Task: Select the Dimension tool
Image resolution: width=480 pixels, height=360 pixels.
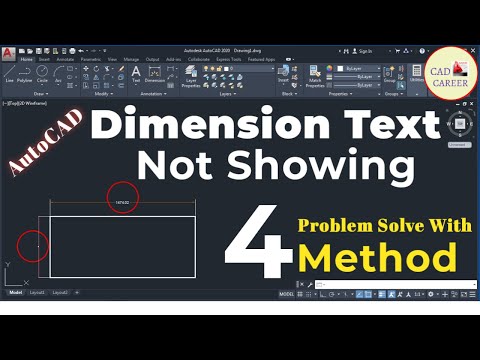Action: click(155, 74)
